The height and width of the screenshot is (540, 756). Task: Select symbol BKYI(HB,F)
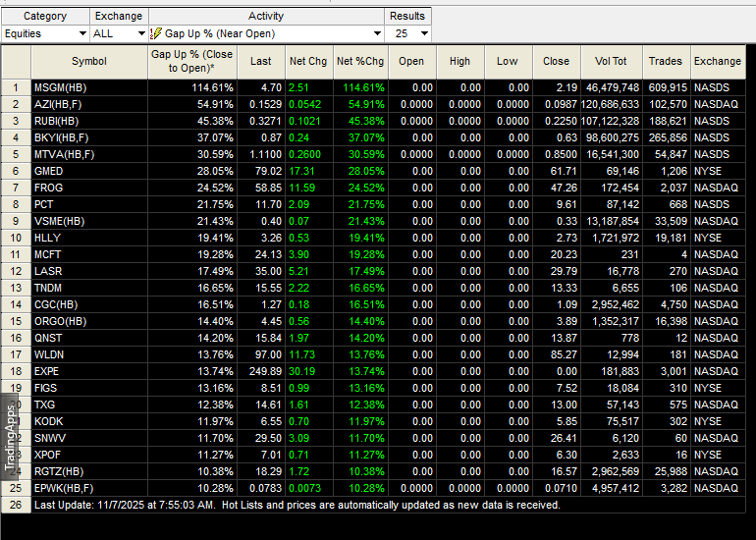click(62, 137)
